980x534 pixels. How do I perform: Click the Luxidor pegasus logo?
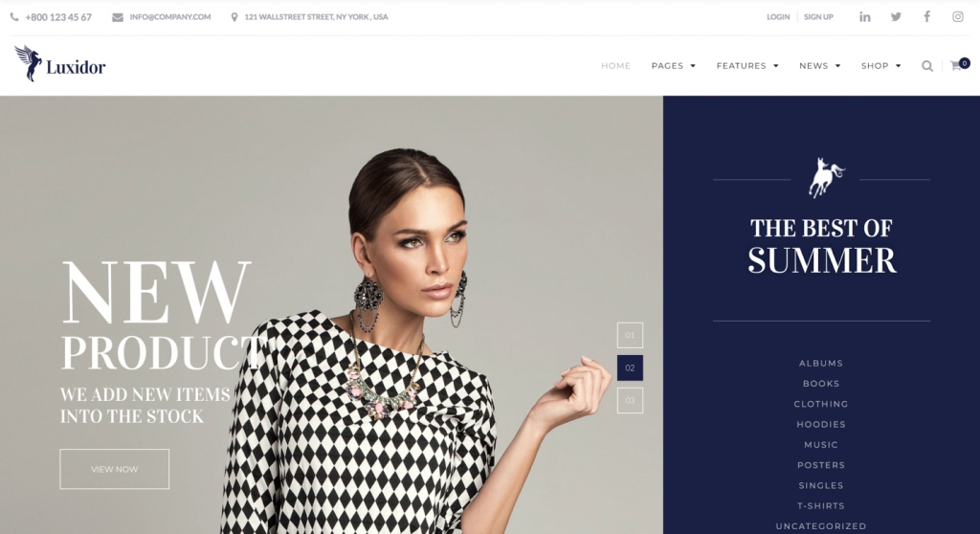pos(60,64)
